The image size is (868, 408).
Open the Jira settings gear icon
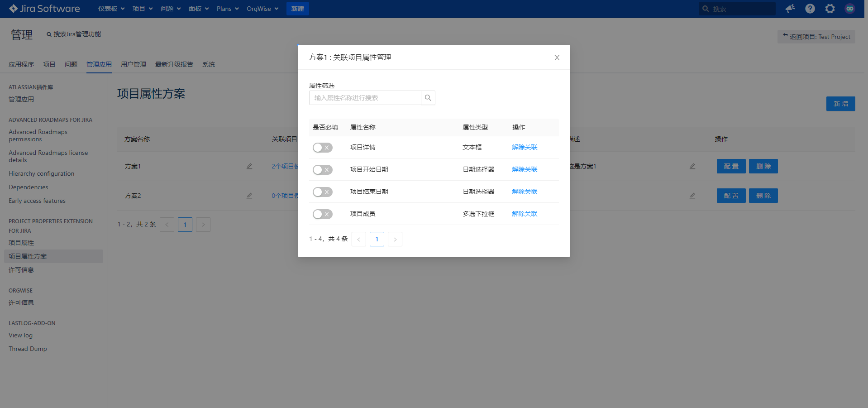[830, 9]
